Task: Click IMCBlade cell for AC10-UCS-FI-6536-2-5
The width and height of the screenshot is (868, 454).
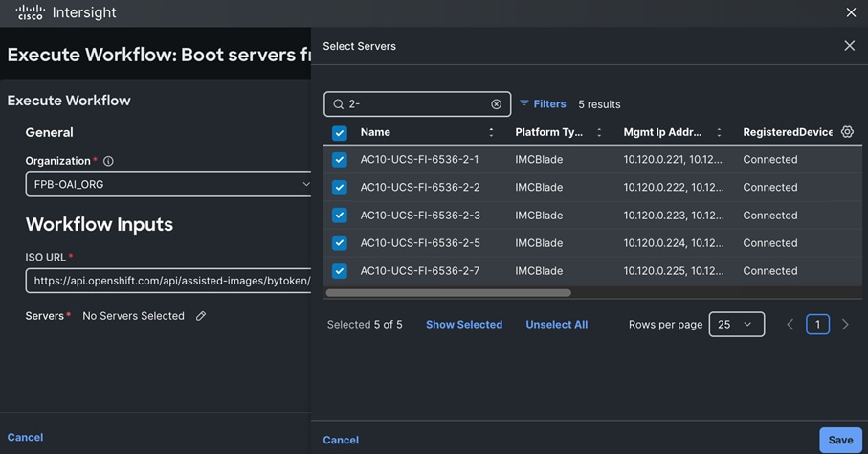Action: 539,242
